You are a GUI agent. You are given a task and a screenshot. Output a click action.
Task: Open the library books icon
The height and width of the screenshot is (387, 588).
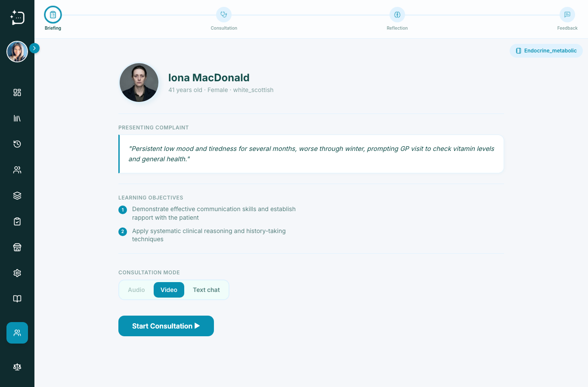point(17,118)
